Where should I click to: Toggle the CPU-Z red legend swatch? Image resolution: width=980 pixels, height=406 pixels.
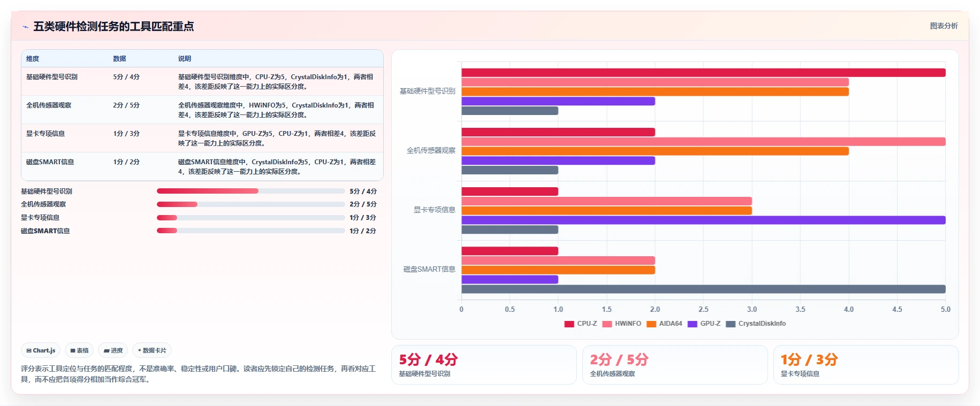click(569, 324)
